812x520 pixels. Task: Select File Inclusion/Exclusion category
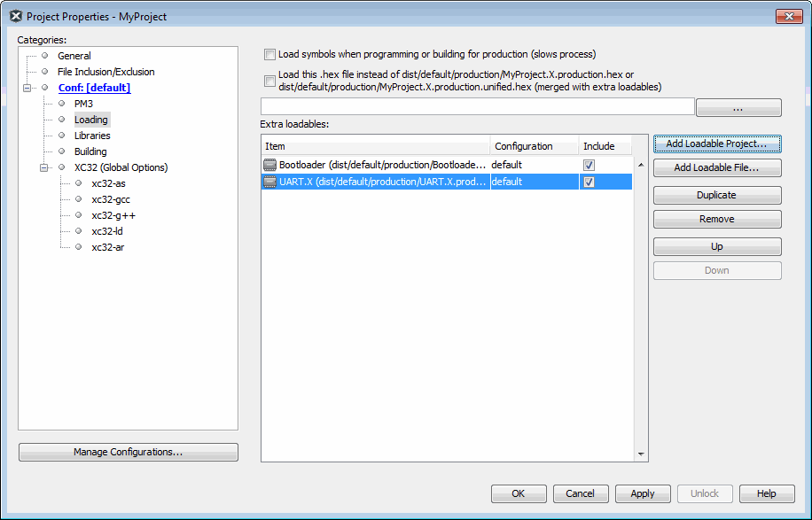(x=105, y=72)
